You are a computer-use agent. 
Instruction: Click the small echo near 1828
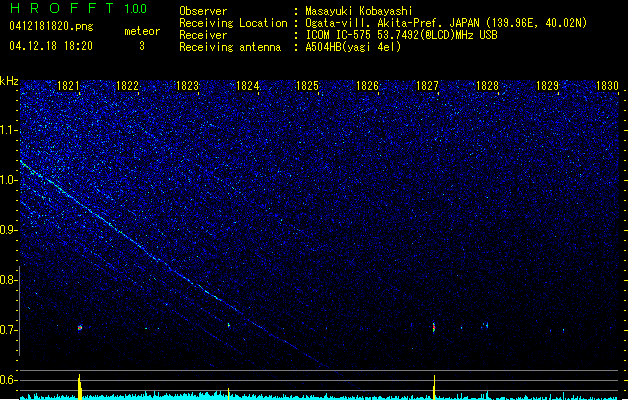(x=485, y=325)
